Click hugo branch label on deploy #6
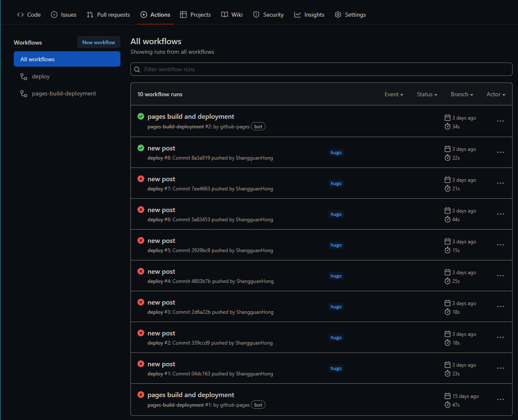This screenshot has width=518, height=420. (336, 214)
